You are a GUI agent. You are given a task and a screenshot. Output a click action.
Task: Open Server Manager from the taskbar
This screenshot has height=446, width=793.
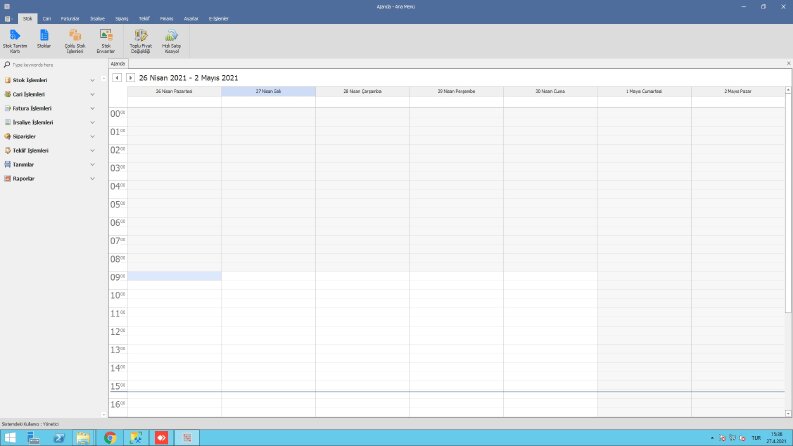coord(33,437)
